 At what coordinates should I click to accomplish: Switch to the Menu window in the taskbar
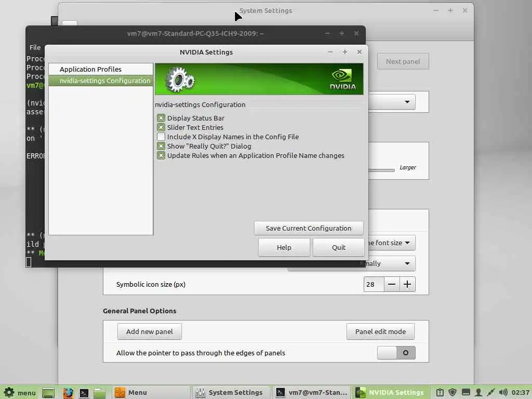click(151, 393)
